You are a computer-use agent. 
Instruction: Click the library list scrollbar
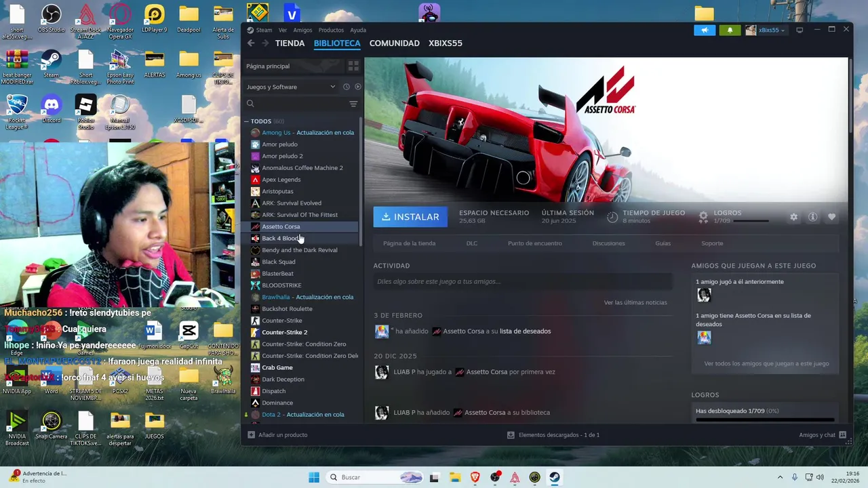point(361,183)
